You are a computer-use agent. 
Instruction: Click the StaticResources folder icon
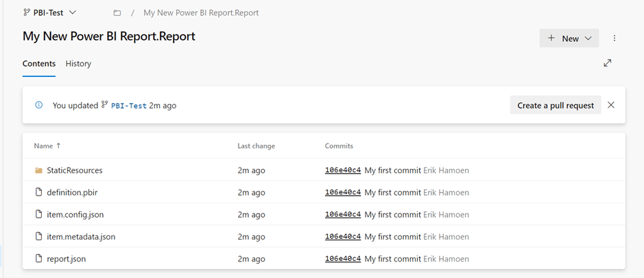[x=38, y=170]
